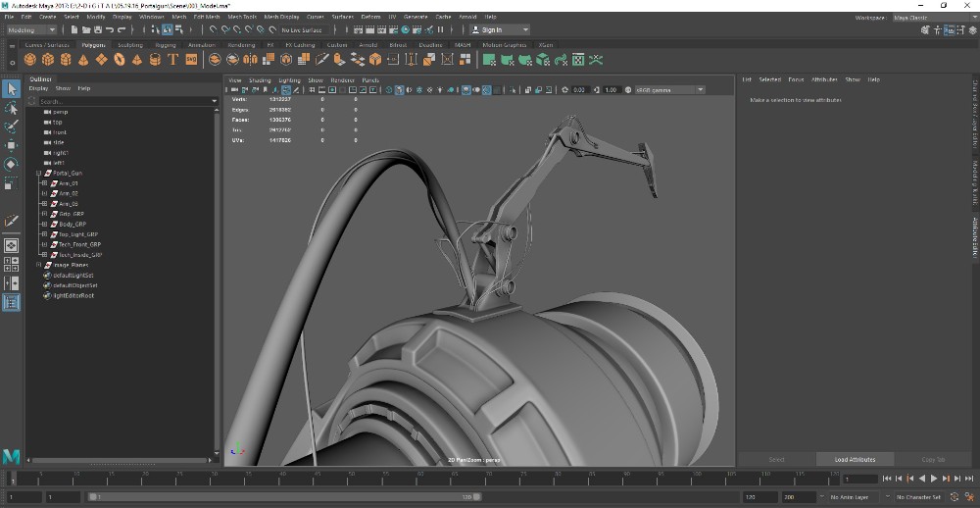Create a polygon cube from shelf

pyautogui.click(x=47, y=60)
